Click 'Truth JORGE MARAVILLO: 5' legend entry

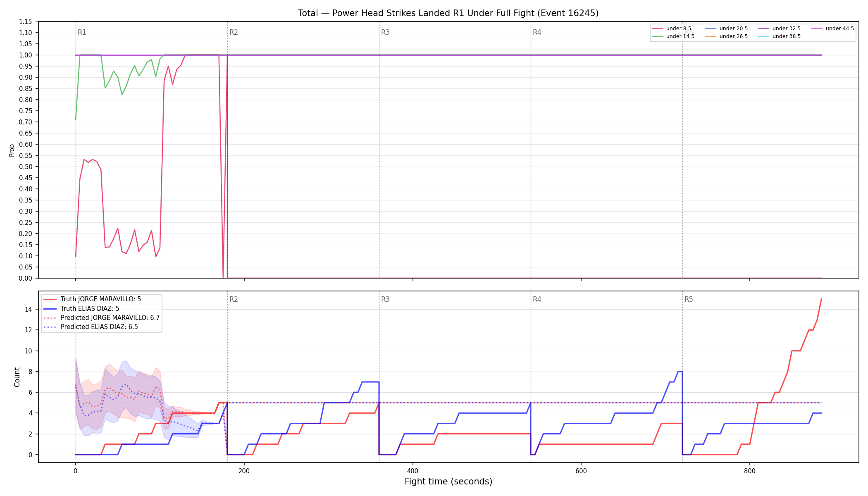coord(101,299)
